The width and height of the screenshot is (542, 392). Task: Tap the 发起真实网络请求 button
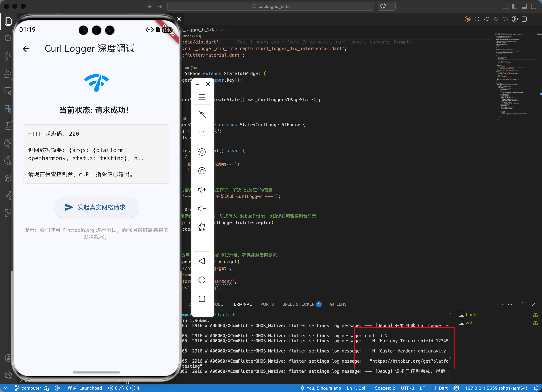click(x=96, y=207)
